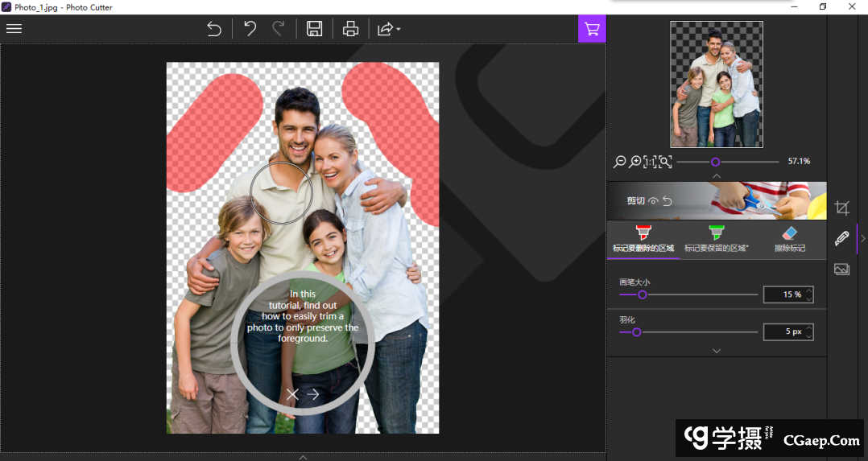Viewport: 868px width, 461px height.
Task: Advance the tutorial with the arrow button
Action: pyautogui.click(x=313, y=394)
